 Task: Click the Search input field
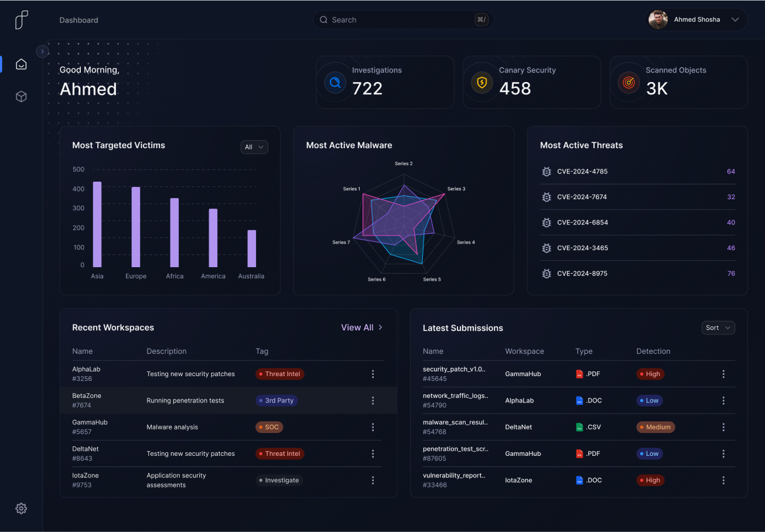(404, 20)
